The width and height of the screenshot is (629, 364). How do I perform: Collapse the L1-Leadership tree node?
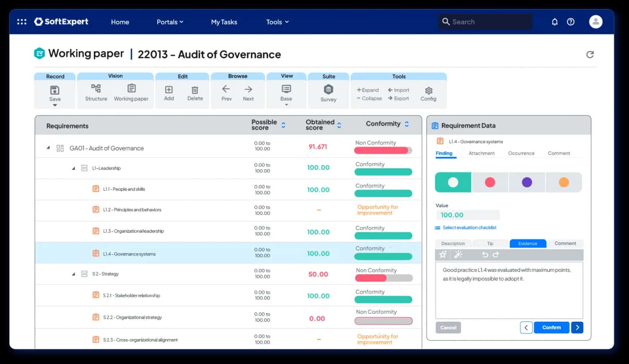[73, 168]
